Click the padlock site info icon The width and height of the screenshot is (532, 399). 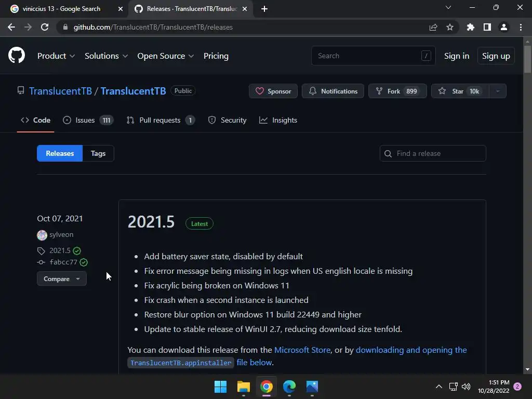click(65, 27)
